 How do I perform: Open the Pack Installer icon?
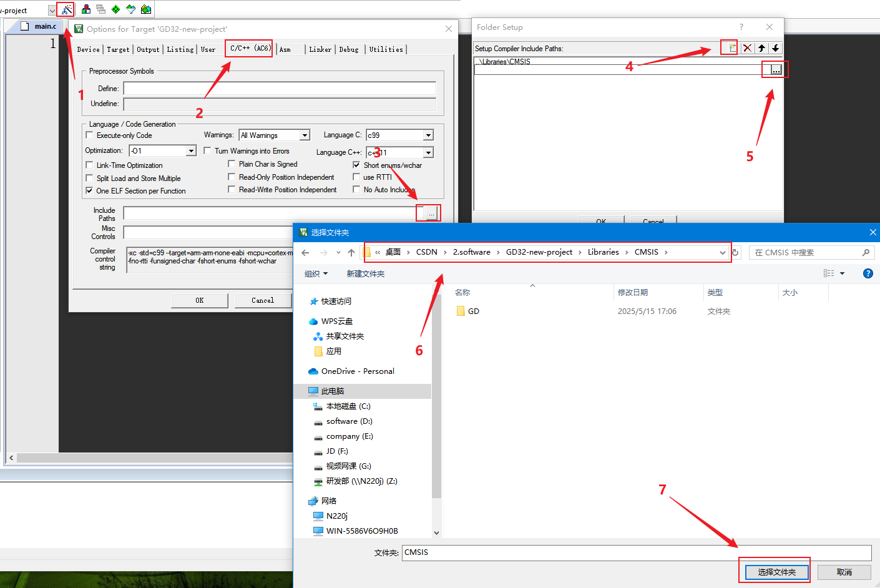coord(146,9)
